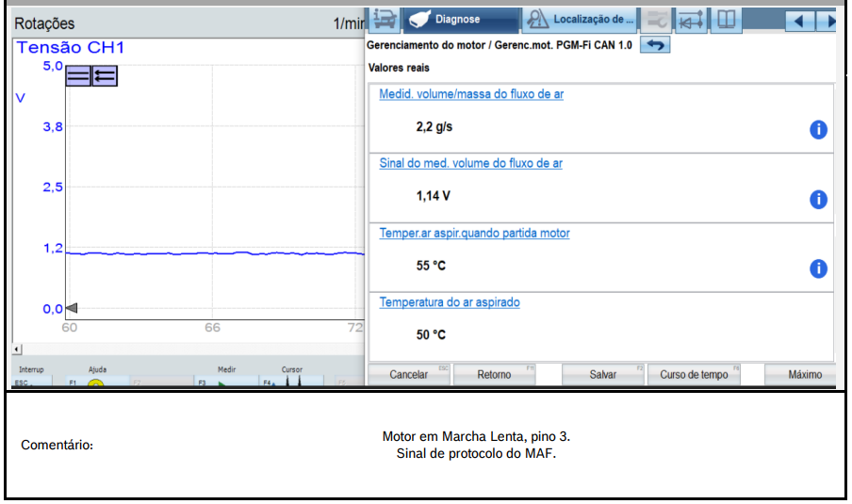The height and width of the screenshot is (504, 852).
Task: Open Medid. volume/massa do fluxo de ar link
Action: tap(471, 94)
